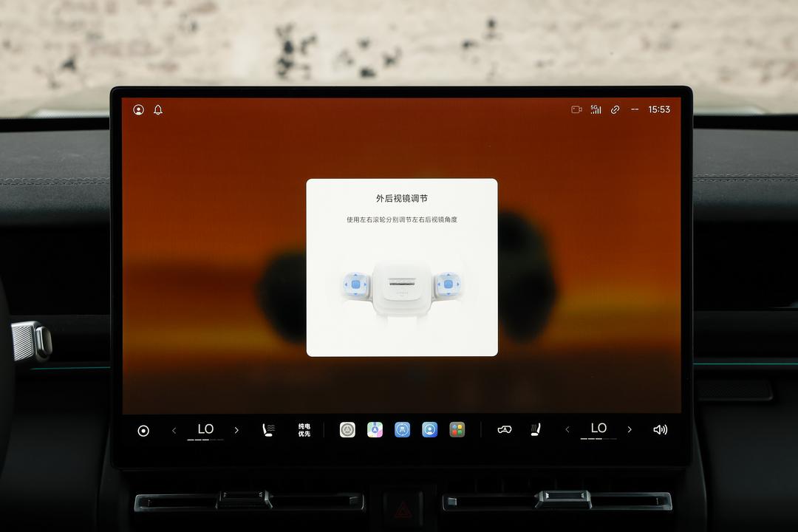Open the gray vehicle settings app

pos(347,430)
